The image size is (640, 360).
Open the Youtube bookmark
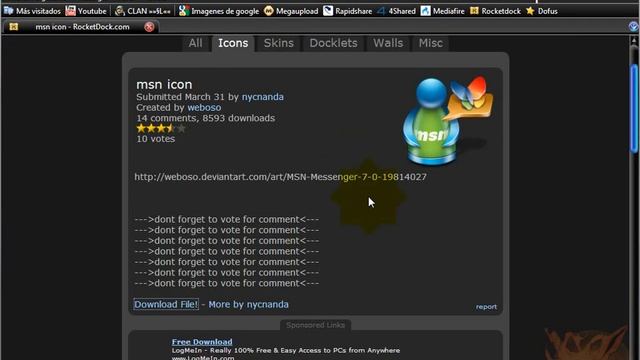coord(86,11)
